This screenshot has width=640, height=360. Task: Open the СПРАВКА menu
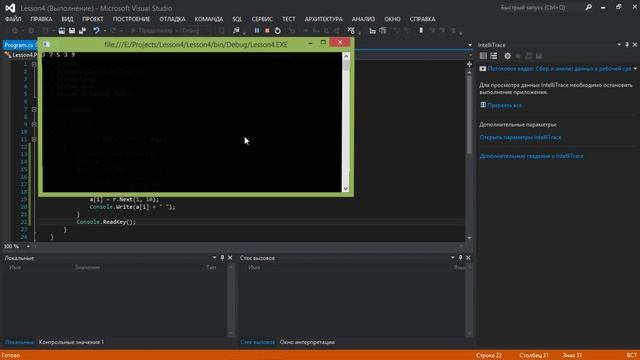tap(422, 19)
